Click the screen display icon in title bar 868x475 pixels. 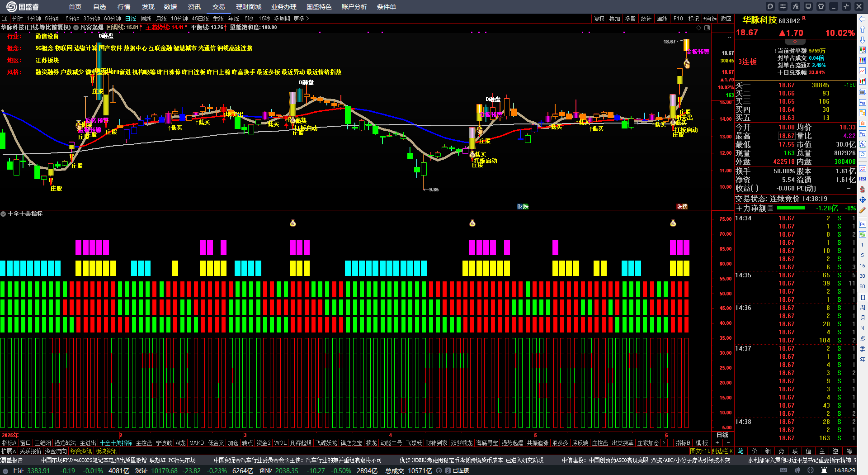pyautogui.click(x=808, y=6)
